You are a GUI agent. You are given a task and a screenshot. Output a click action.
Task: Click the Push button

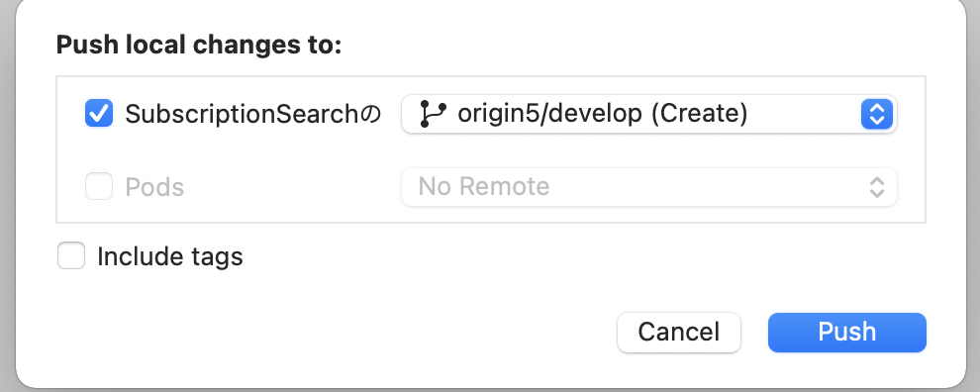point(847,332)
